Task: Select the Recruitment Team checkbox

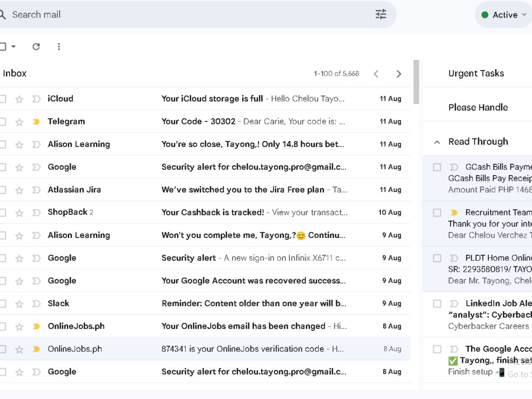Action: point(437,213)
